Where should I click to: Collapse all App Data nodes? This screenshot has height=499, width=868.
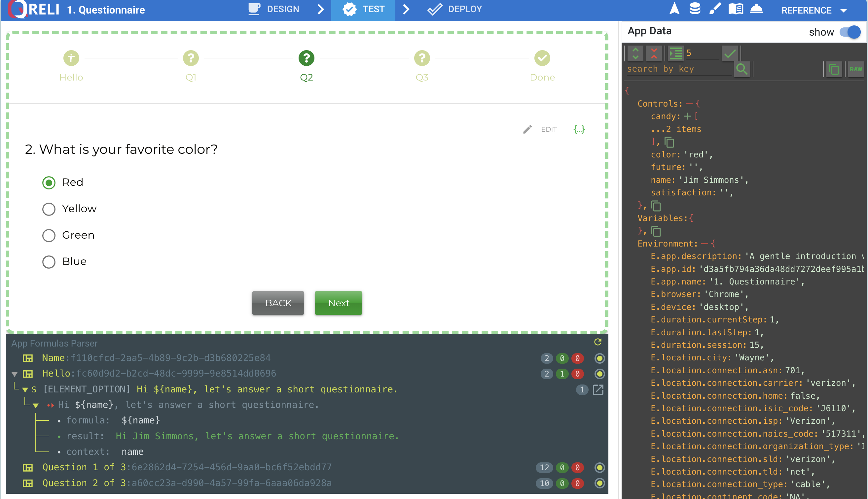654,53
